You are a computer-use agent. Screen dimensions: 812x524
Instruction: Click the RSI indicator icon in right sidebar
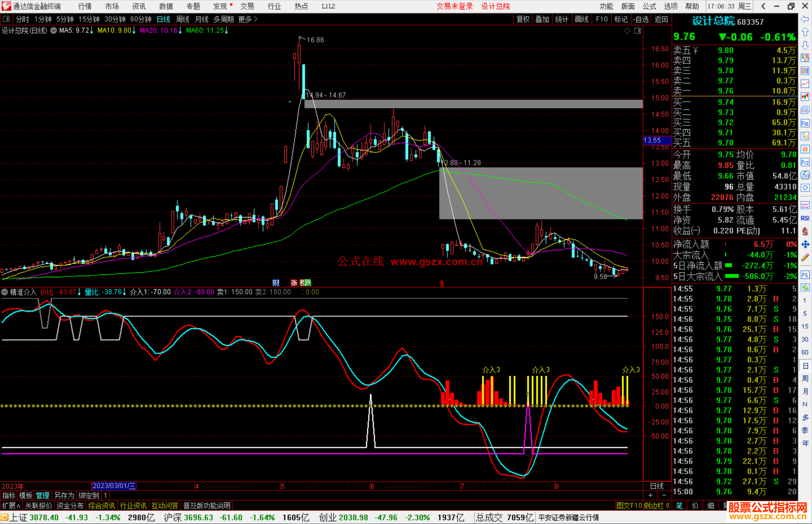pos(805,218)
